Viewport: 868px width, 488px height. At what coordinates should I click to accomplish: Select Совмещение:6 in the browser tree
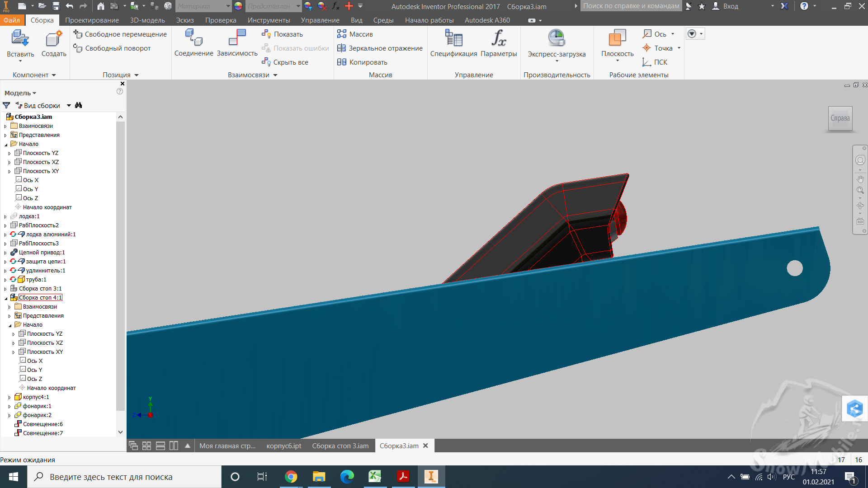[38, 424]
